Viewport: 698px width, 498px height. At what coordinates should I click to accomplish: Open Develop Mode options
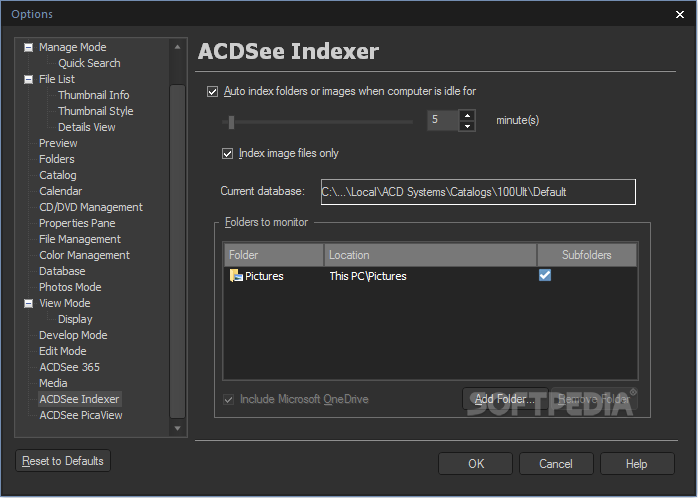tap(73, 336)
